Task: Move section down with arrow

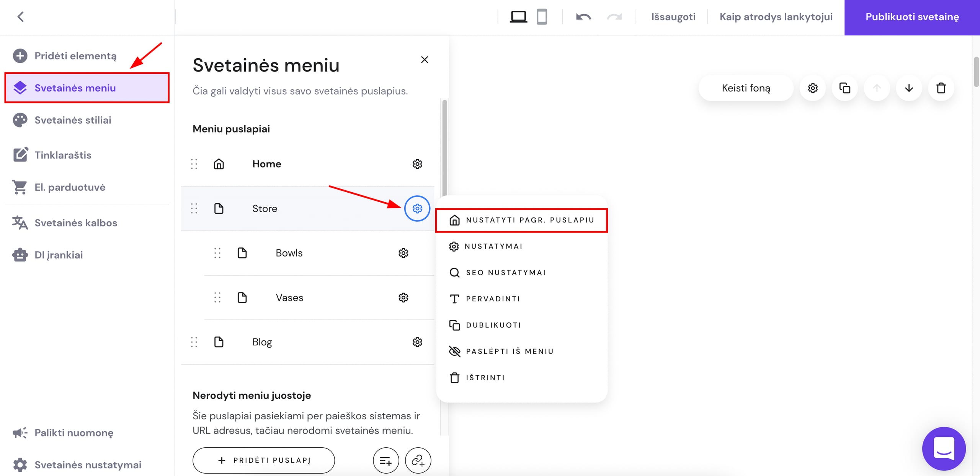Action: pos(909,88)
